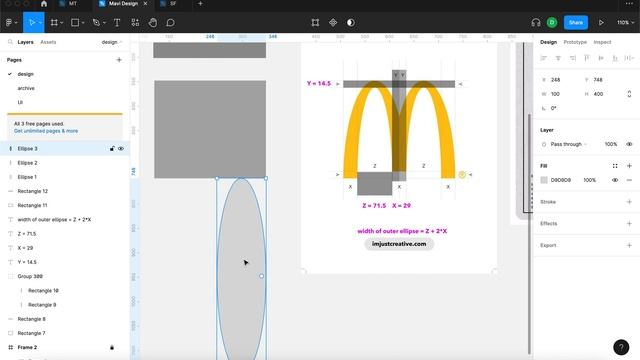Open the Pen tool dropdown arrow
This screenshot has height=360, width=640.
[x=104, y=23]
